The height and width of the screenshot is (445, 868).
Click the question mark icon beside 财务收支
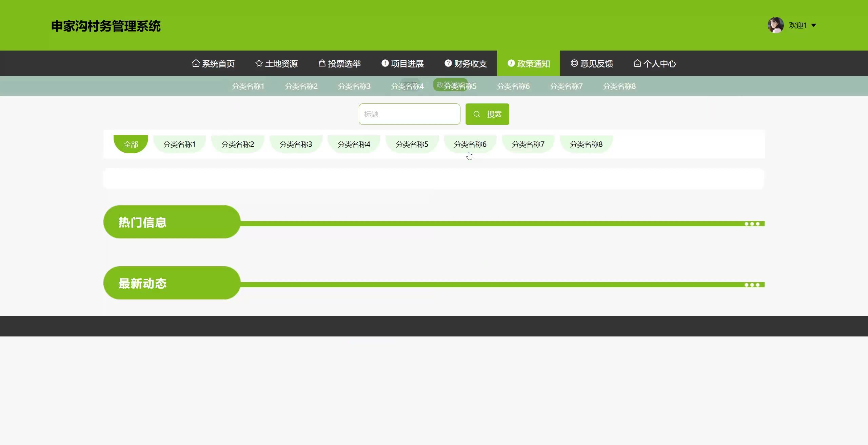pos(448,63)
